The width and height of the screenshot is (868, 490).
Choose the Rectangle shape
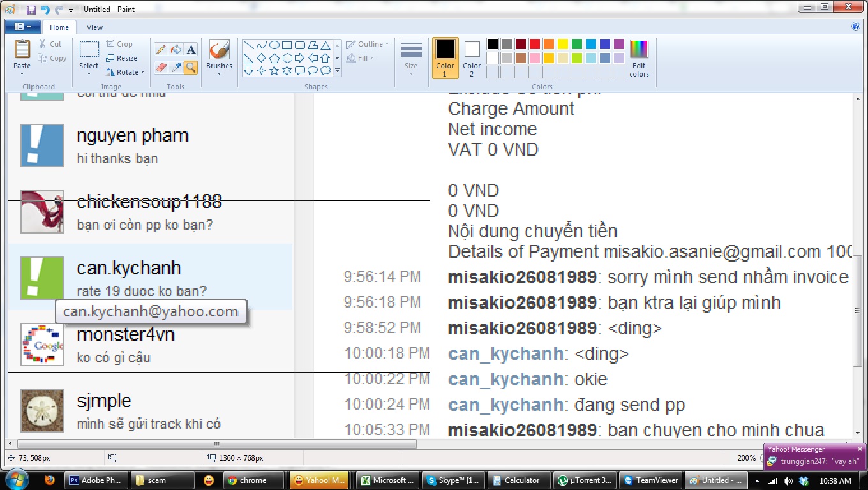tap(287, 45)
